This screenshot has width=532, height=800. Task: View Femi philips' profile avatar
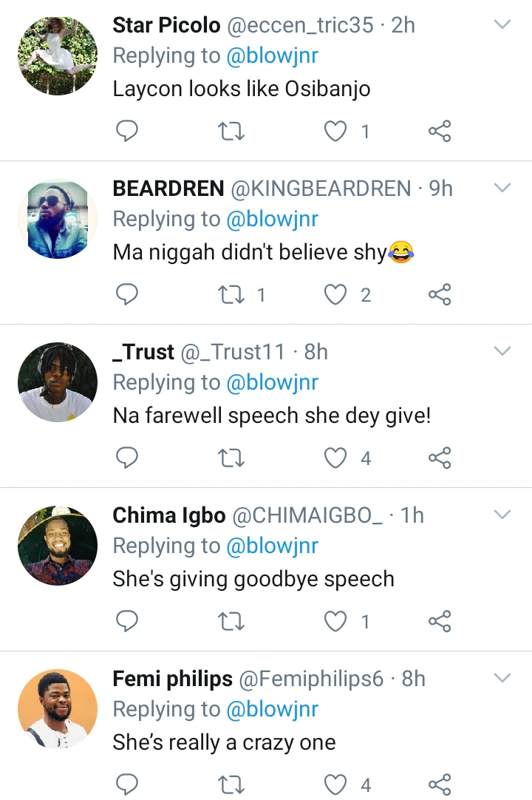pos(58,709)
